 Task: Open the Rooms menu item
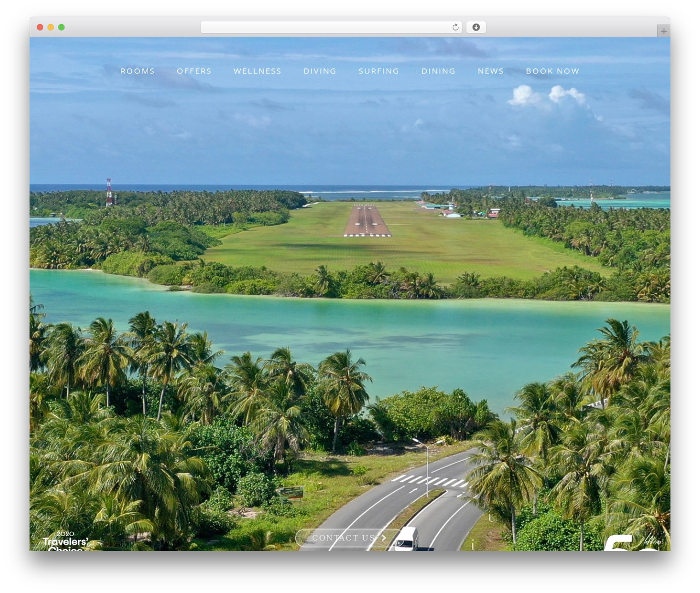click(138, 71)
